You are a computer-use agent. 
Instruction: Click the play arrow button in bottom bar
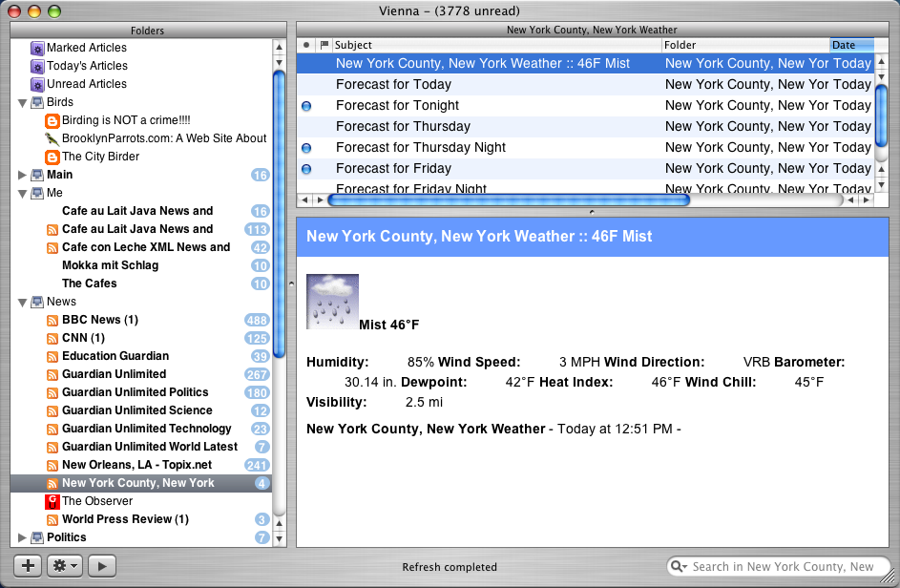point(101,565)
